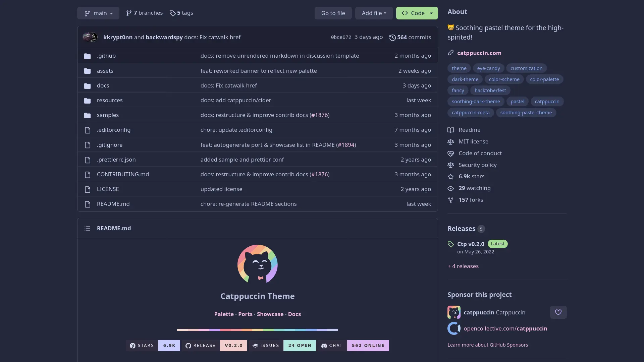Open the Releases heading link

click(461, 229)
